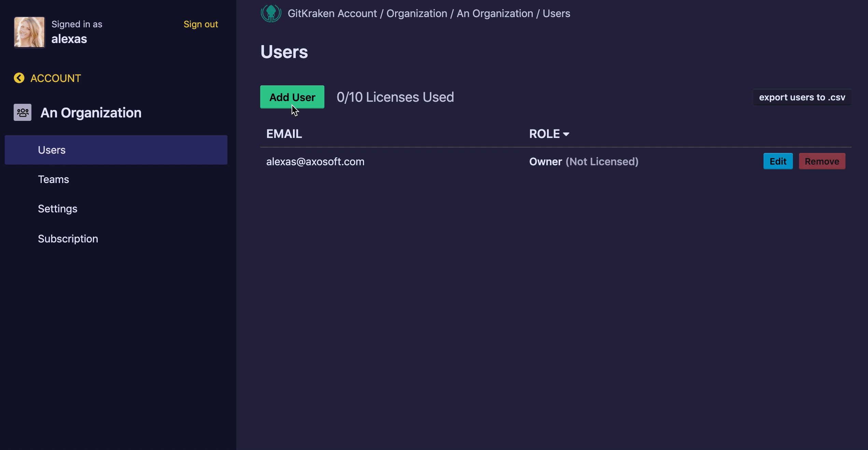Go back to ACCOUNT link
Viewport: 868px width, 450px height.
tap(56, 78)
